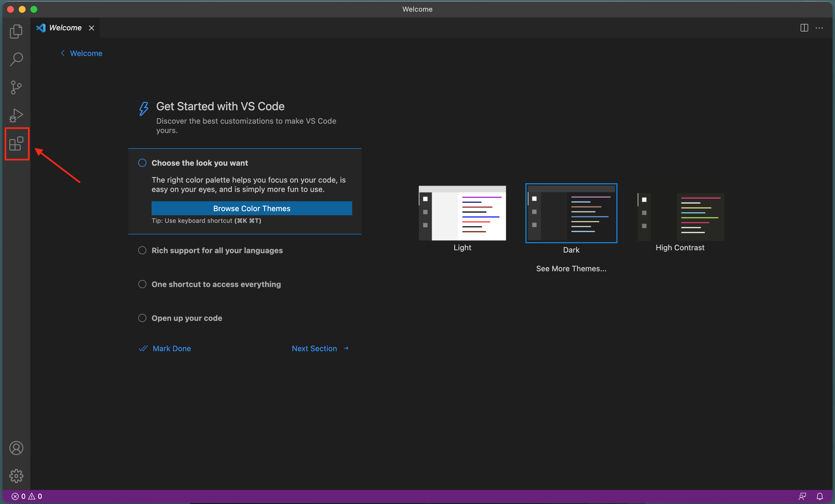Click errors and warnings status indicator
835x504 pixels.
(27, 496)
